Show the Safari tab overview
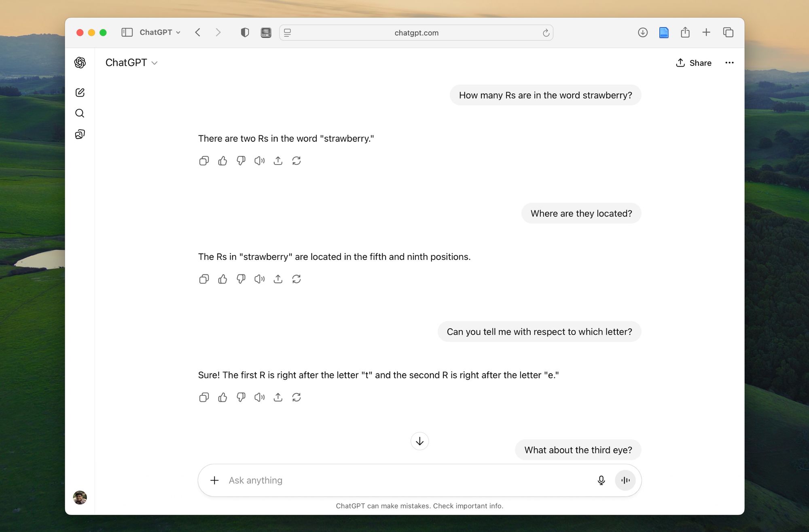809x532 pixels. tap(728, 32)
